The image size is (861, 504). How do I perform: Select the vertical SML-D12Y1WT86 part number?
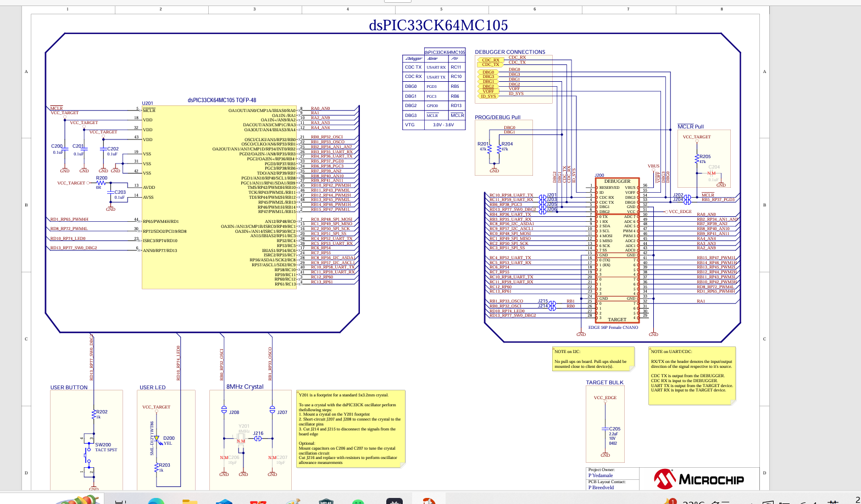pyautogui.click(x=152, y=438)
